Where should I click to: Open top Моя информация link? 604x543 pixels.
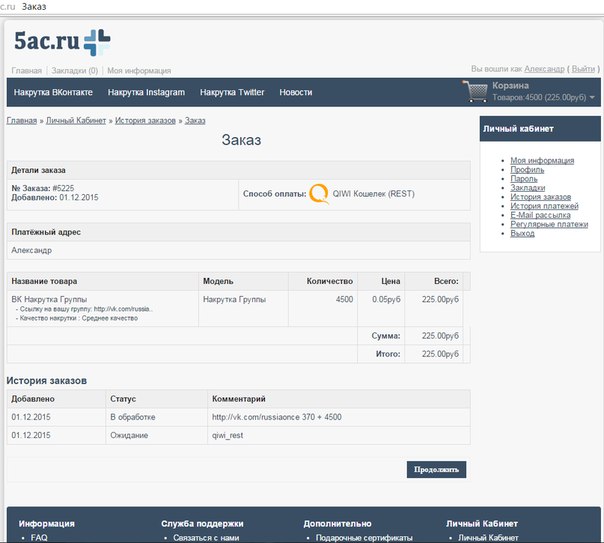coord(139,71)
